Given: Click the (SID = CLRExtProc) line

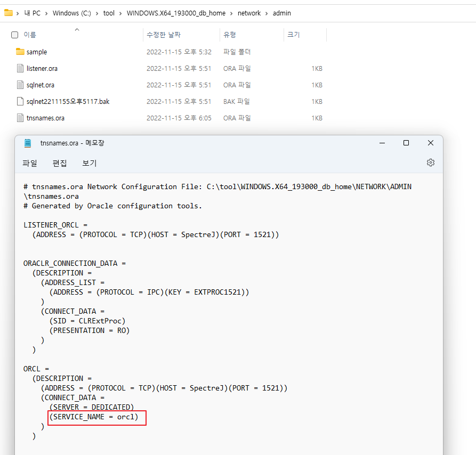Looking at the screenshot, I should tap(87, 321).
